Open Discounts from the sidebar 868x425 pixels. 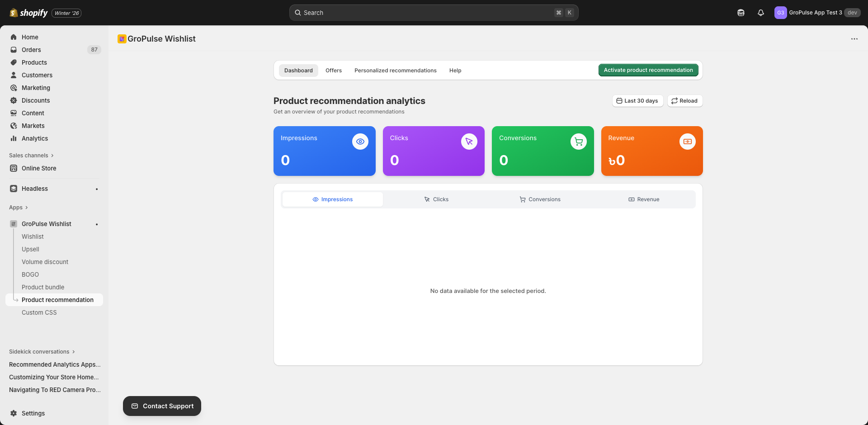[x=36, y=100]
